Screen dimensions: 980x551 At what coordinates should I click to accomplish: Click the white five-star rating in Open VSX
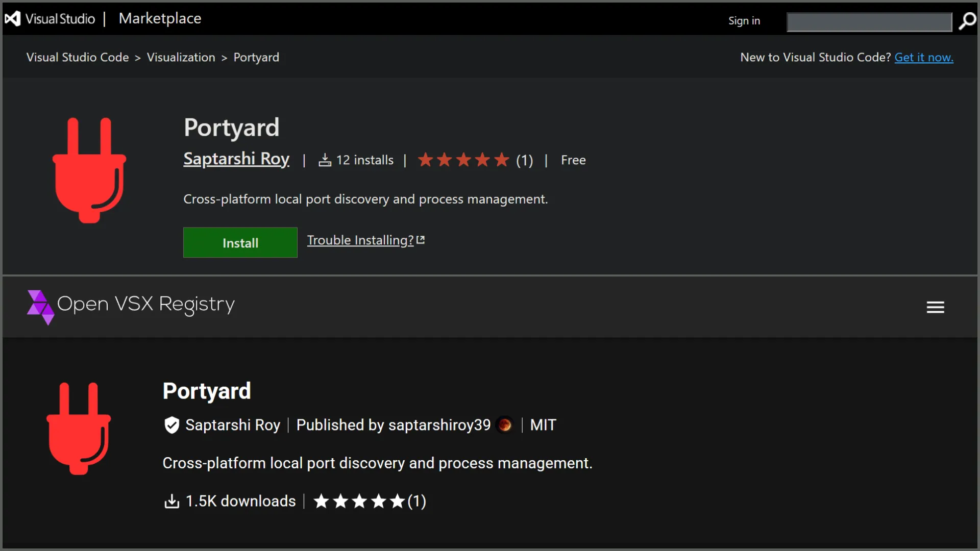(359, 502)
